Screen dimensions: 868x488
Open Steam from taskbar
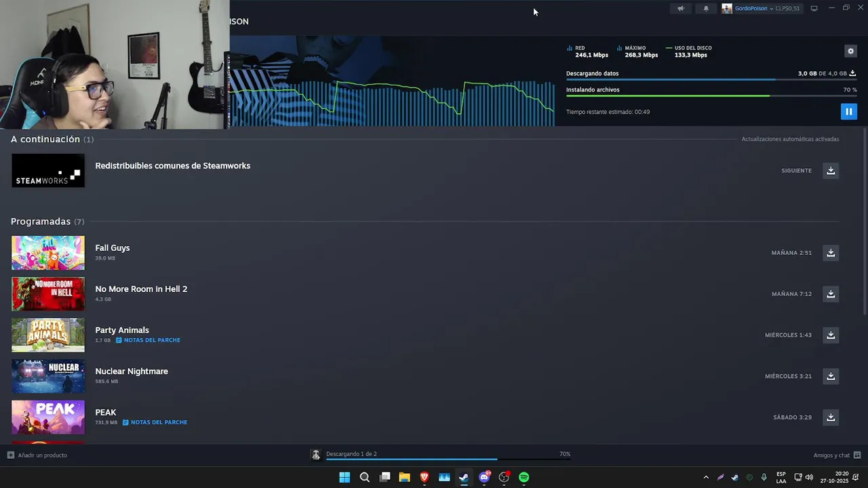464,477
